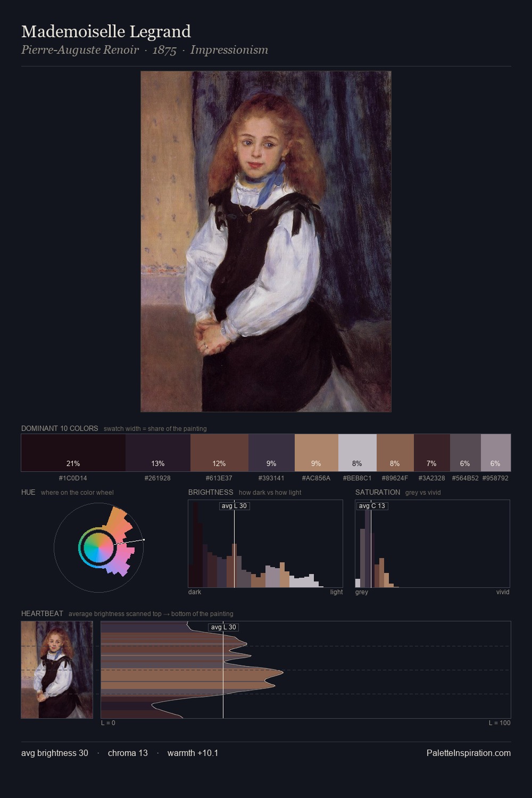
Task: Click the 'HEARTBEAT' section heading
Action: pos(42,613)
